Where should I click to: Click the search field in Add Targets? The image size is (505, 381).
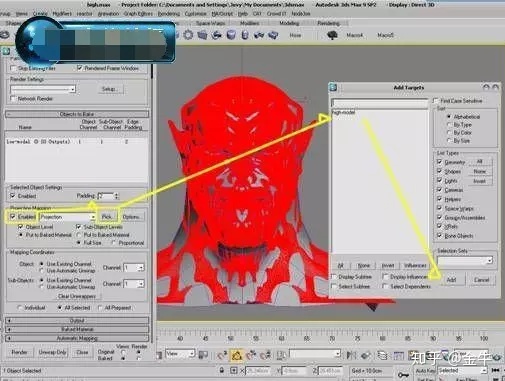[x=380, y=102]
